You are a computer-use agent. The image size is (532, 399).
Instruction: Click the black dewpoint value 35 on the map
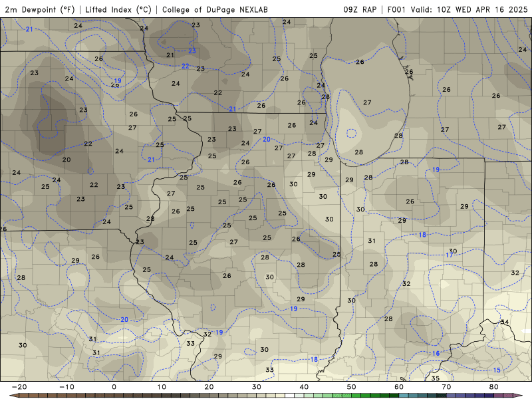[436, 378]
